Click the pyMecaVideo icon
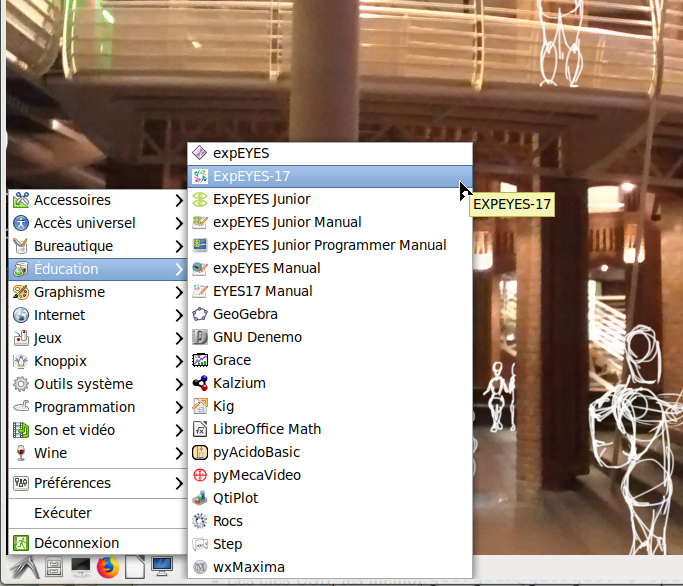Viewport: 683px width, 586px height. click(199, 475)
